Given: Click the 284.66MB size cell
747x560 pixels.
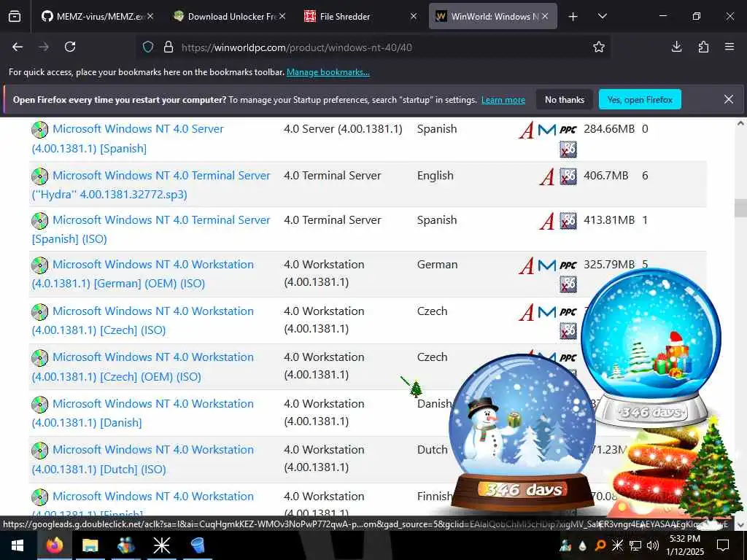Looking at the screenshot, I should point(609,129).
